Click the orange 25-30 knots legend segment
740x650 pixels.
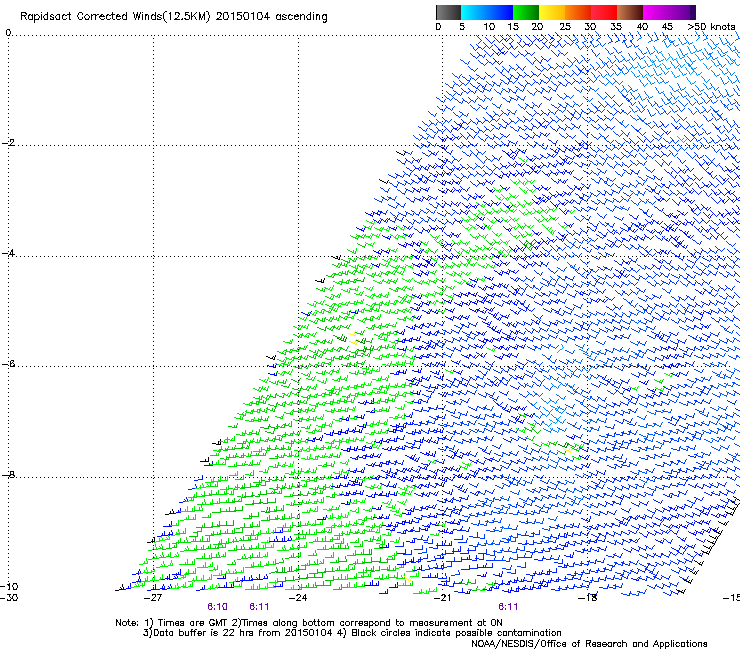(x=578, y=12)
